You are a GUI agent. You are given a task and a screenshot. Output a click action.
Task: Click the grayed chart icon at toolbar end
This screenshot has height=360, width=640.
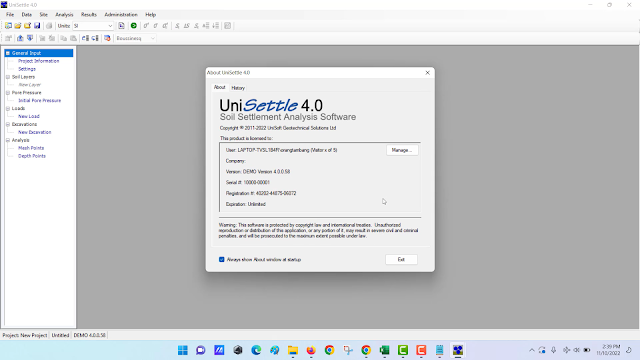[x=227, y=26]
